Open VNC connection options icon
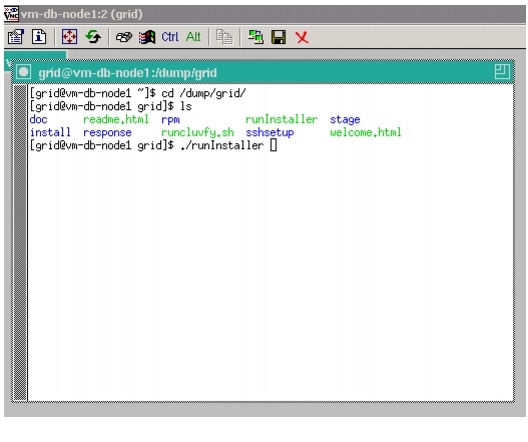This screenshot has width=528, height=442. [x=16, y=37]
